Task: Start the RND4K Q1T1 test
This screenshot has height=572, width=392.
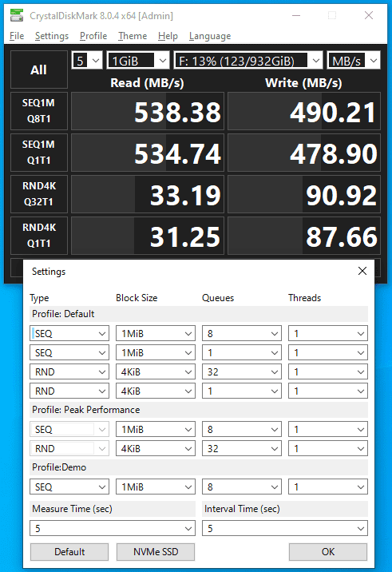Action: click(39, 236)
